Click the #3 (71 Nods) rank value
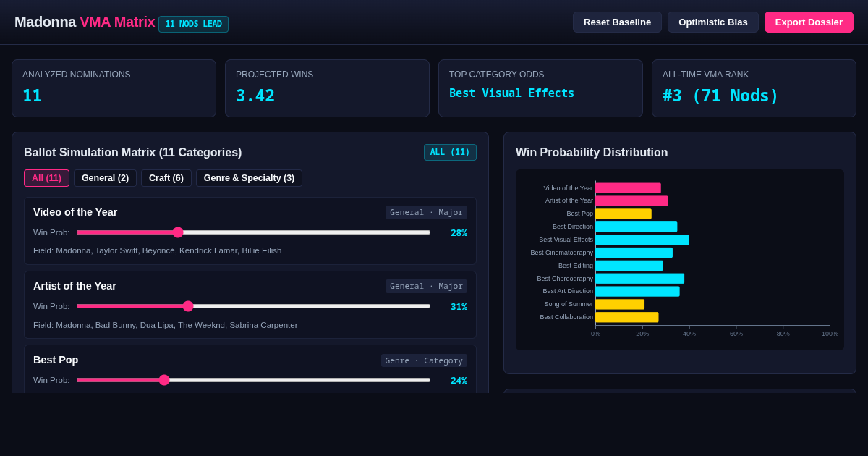Screen dimensions: 868x456 point(720,96)
